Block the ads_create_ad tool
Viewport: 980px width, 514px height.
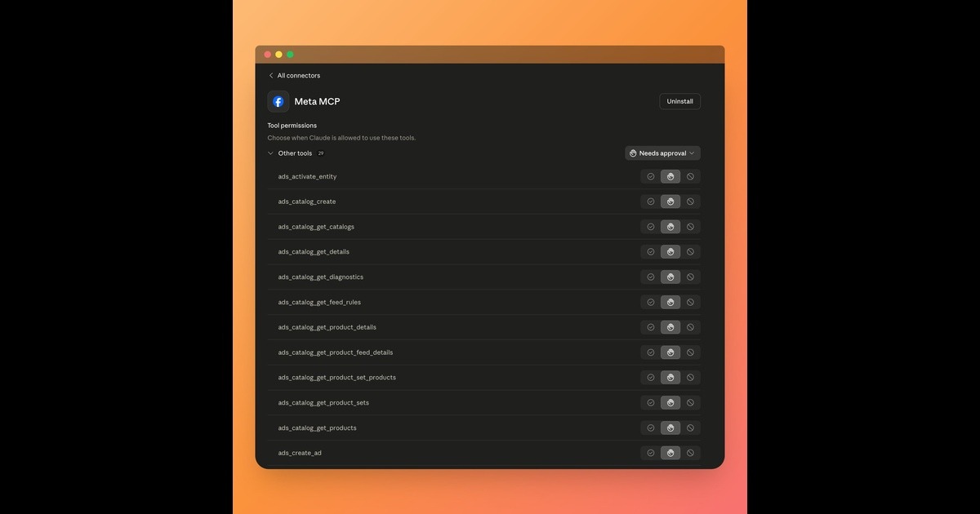[690, 453]
